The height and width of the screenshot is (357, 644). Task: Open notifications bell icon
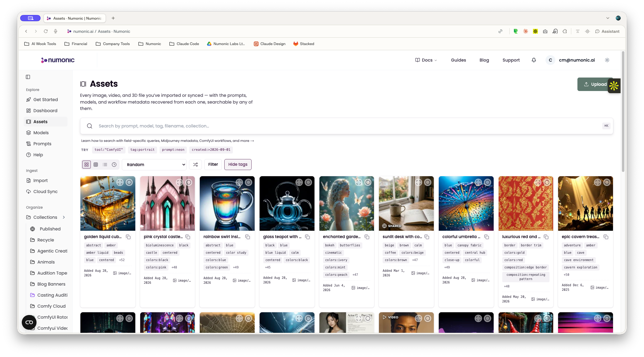click(x=534, y=60)
